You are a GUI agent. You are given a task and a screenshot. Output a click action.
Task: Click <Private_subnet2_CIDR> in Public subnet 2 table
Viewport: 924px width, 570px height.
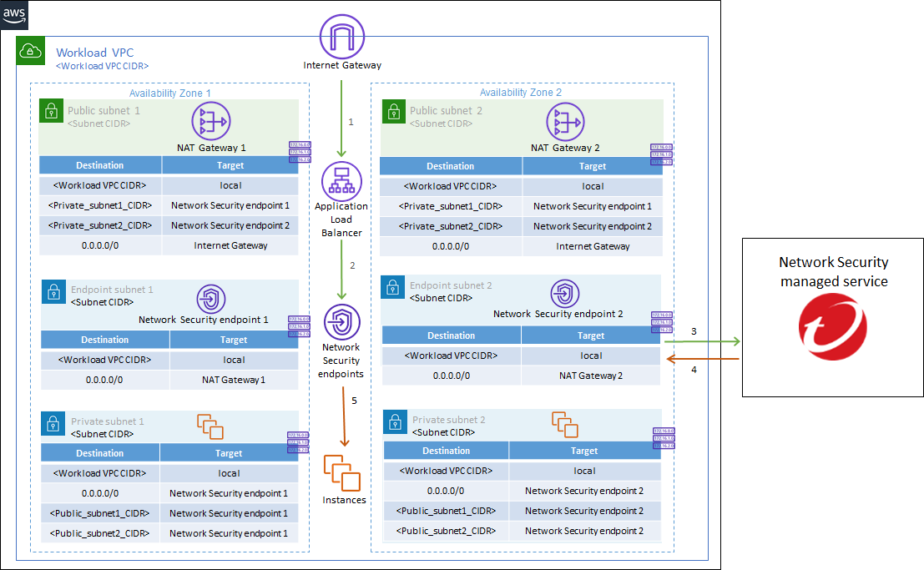coord(450,226)
